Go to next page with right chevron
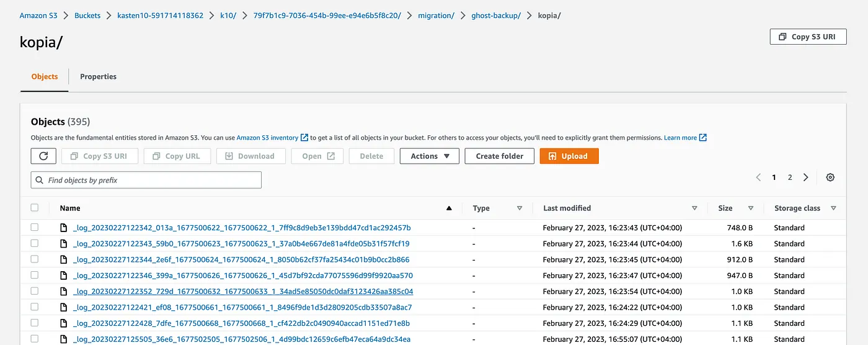Viewport: 868px width, 345px height. 805,177
